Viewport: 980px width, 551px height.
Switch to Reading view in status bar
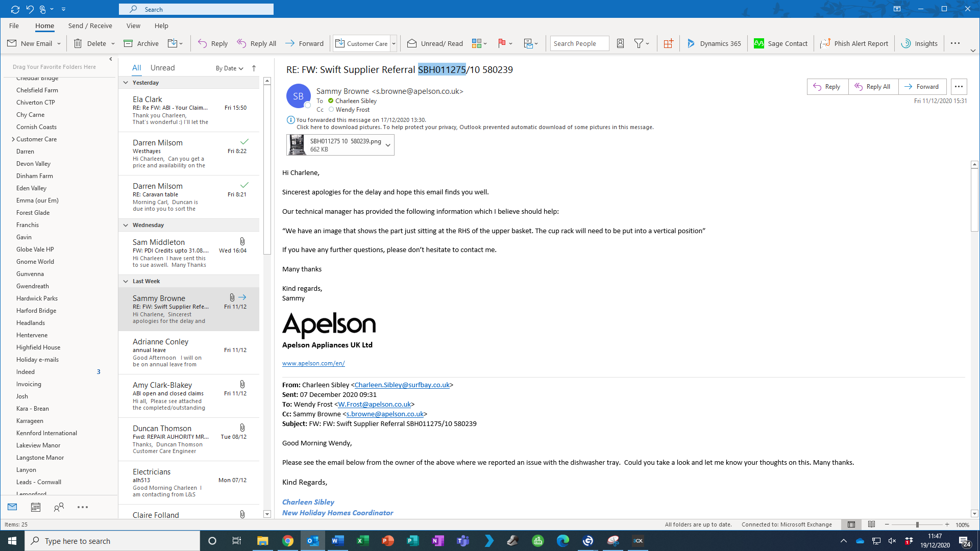click(x=871, y=524)
